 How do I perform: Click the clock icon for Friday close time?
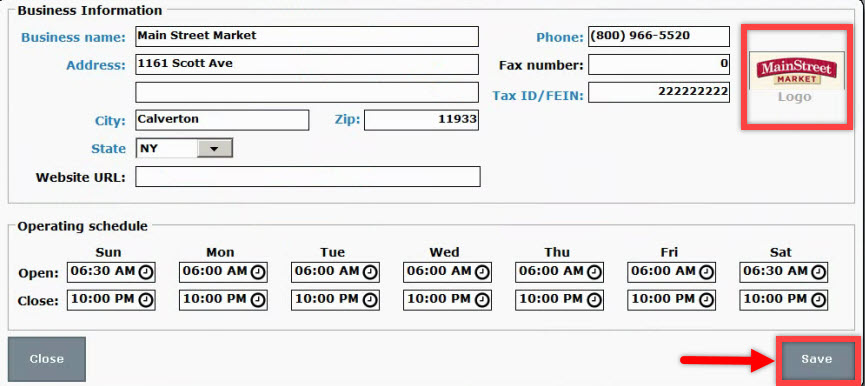point(706,300)
